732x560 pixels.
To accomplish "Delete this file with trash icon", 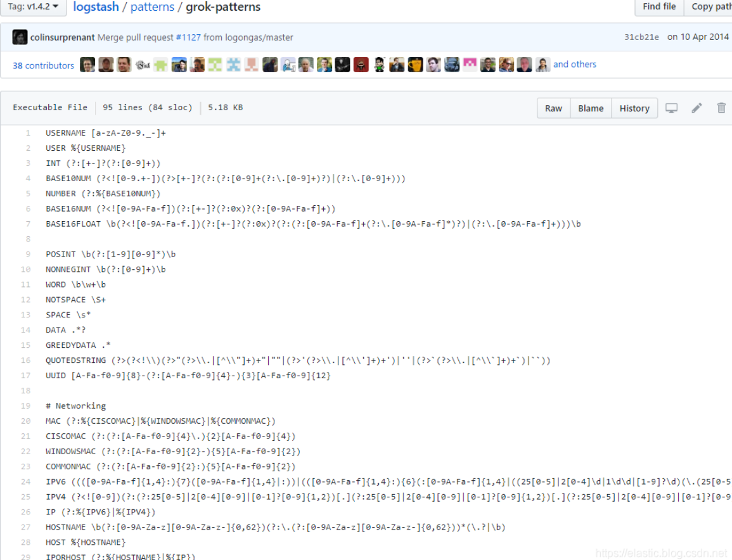I will pos(721,108).
